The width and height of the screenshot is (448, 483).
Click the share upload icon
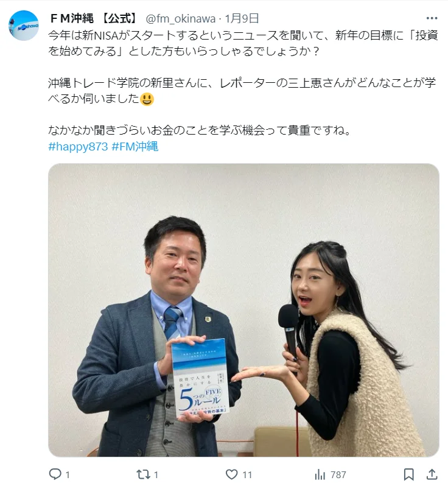point(432,474)
